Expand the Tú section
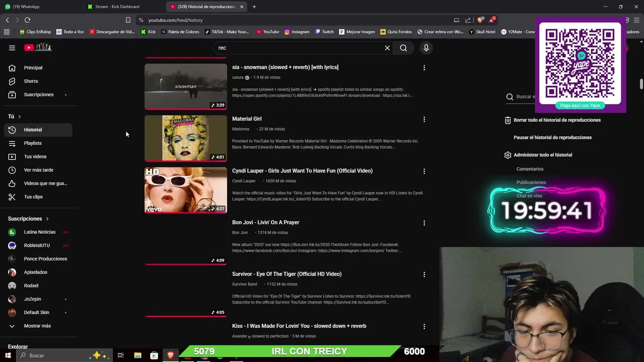The height and width of the screenshot is (362, 644). [15, 116]
